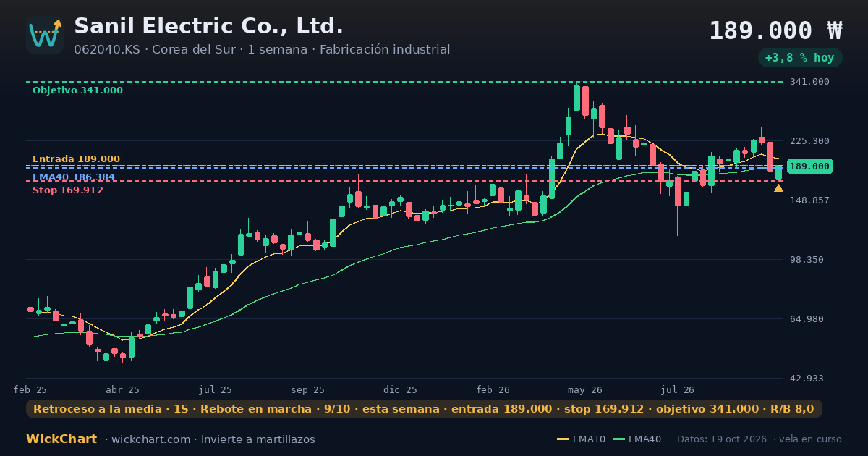The image size is (868, 456).
Task: Click the 225.300 value on the price axis
Action: (x=809, y=141)
